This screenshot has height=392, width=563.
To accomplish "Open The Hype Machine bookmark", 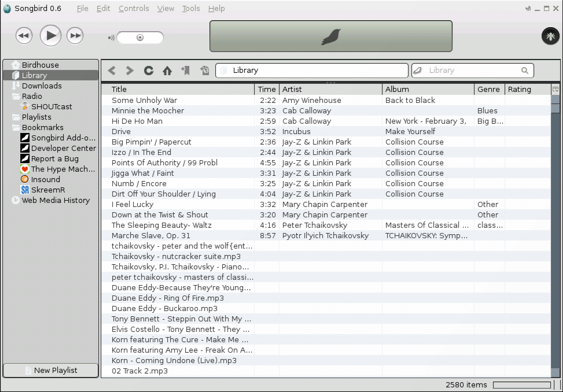I will (50, 169).
